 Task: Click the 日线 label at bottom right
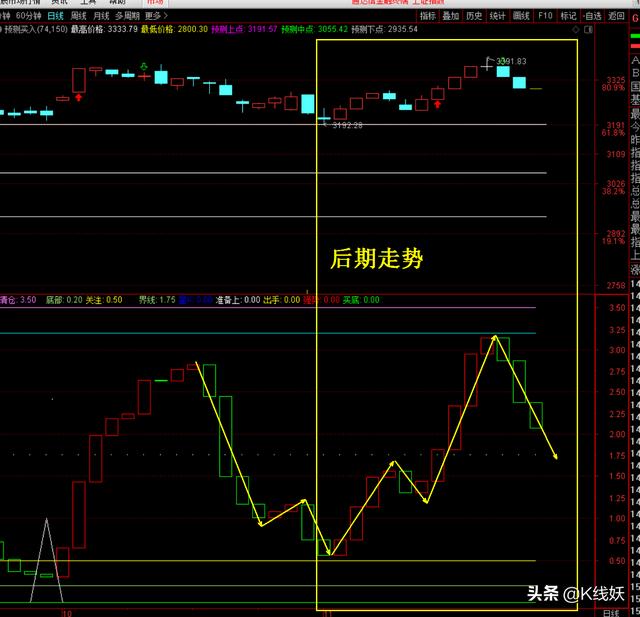(x=611, y=613)
